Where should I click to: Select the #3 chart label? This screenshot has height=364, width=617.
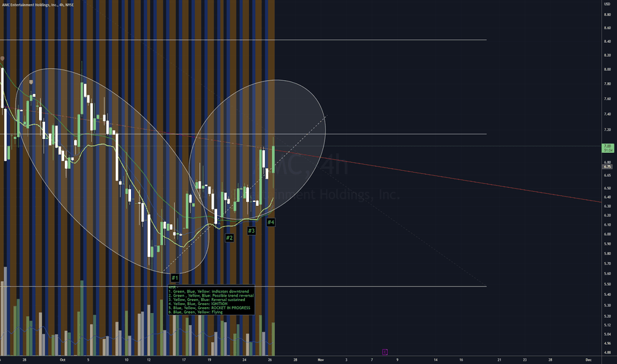251,230
